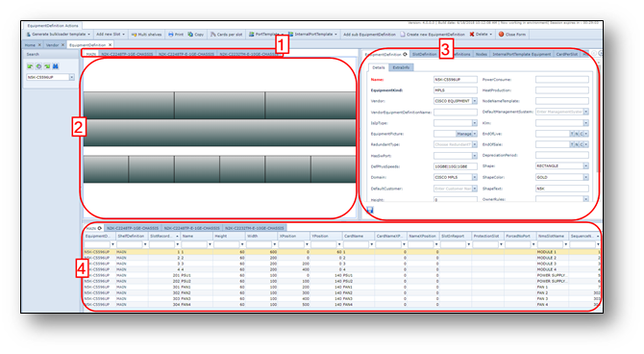644x354 pixels.
Task: Open the CardPerSlot tab
Action: [x=567, y=54]
